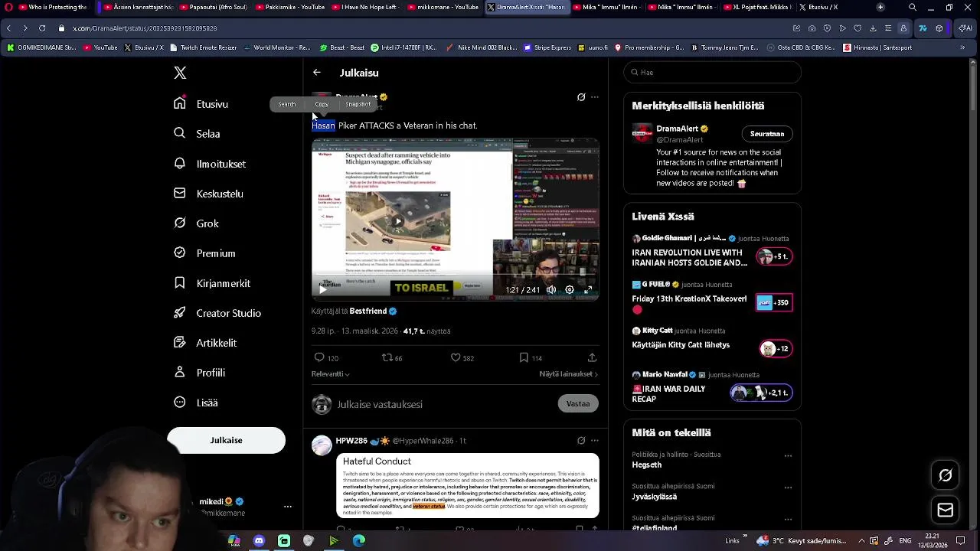
Task: Click the Hae search field
Action: pos(712,73)
